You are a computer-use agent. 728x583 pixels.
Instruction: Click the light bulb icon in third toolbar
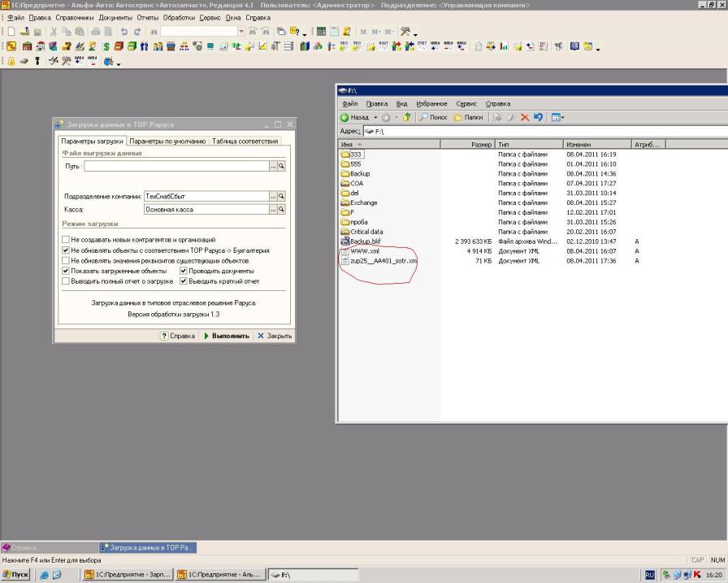point(11,61)
